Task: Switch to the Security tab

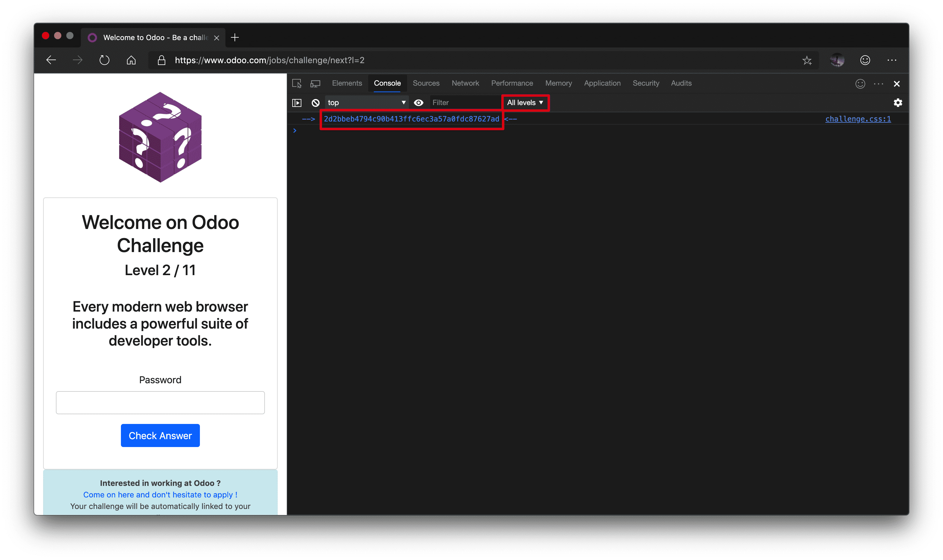Action: [x=646, y=83]
